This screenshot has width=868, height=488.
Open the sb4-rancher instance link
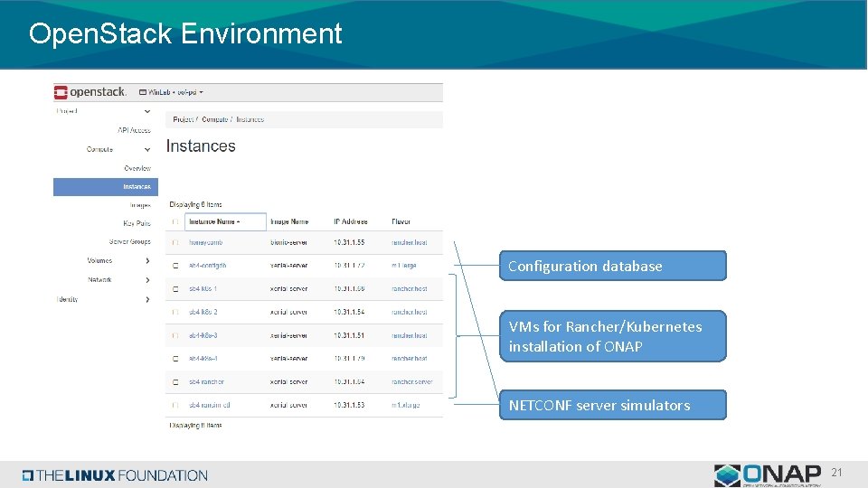pyautogui.click(x=206, y=381)
